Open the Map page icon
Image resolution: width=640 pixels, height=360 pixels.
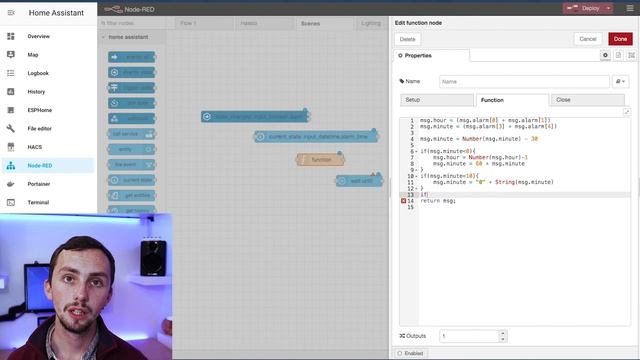click(11, 55)
